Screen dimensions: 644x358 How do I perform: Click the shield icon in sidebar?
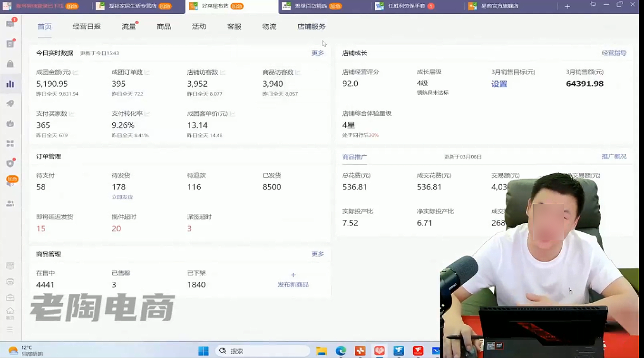coord(10,163)
